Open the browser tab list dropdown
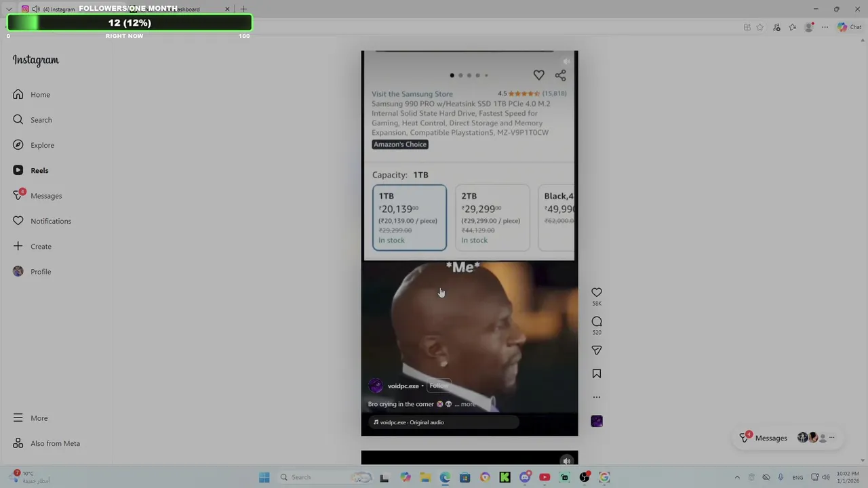Viewport: 868px width, 488px height. pyautogui.click(x=9, y=9)
